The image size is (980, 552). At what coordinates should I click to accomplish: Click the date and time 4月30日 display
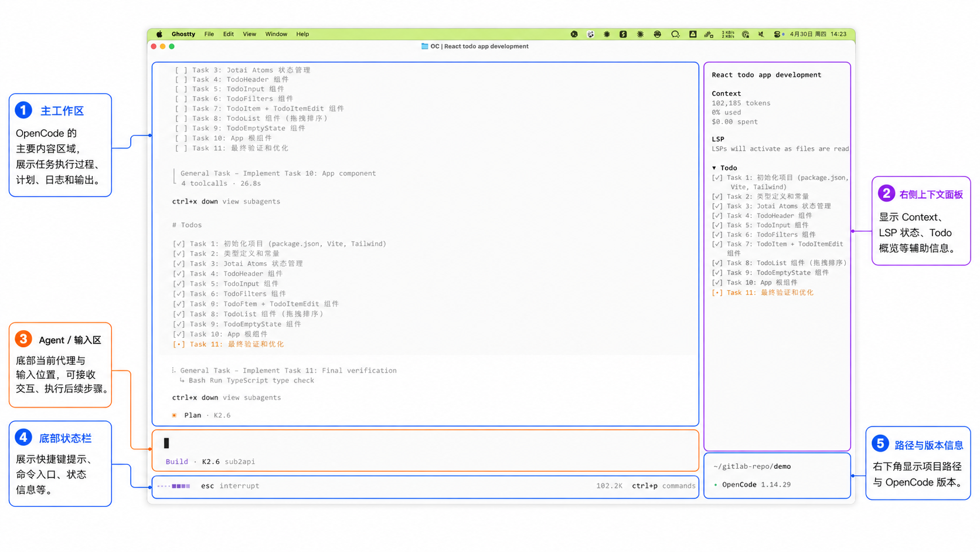[x=818, y=34]
